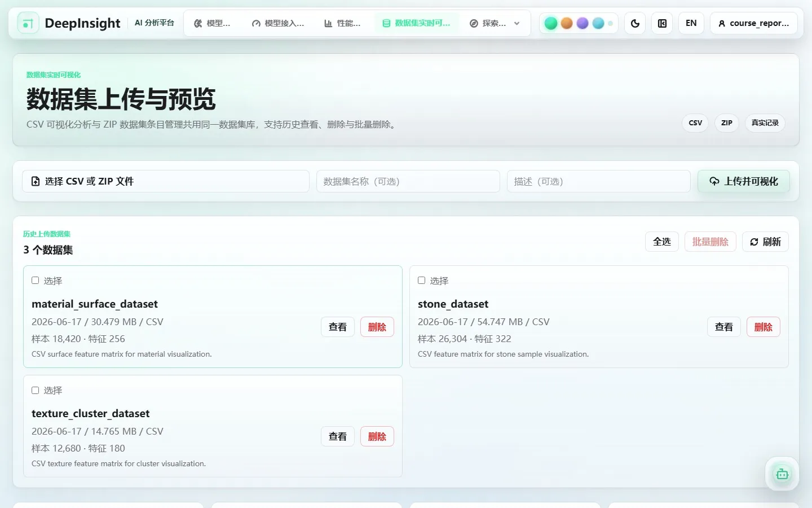Delete texture_cluster_dataset with 删除
Viewport: 812px width, 508px height.
pyautogui.click(x=377, y=436)
